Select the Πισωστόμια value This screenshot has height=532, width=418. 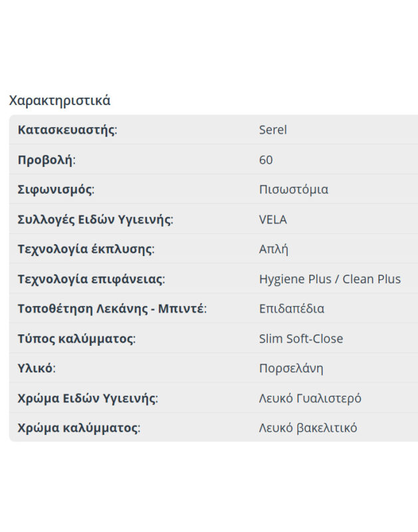tap(293, 190)
